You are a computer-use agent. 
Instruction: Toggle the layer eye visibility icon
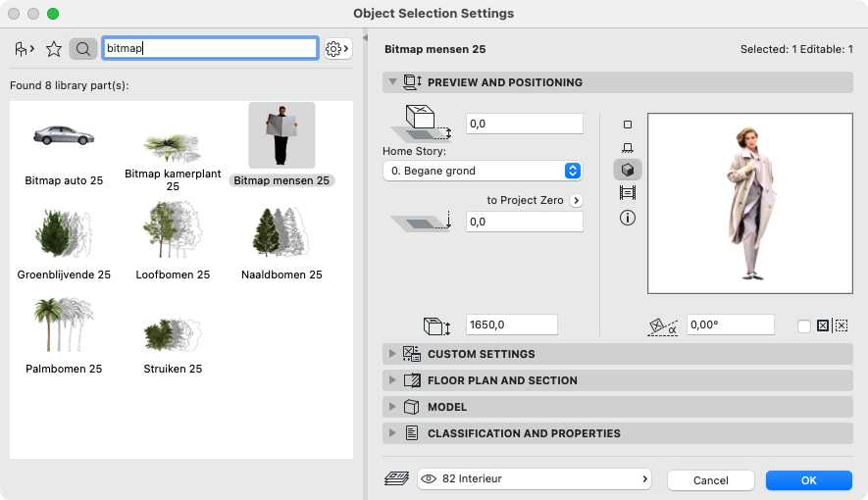pyautogui.click(x=429, y=479)
